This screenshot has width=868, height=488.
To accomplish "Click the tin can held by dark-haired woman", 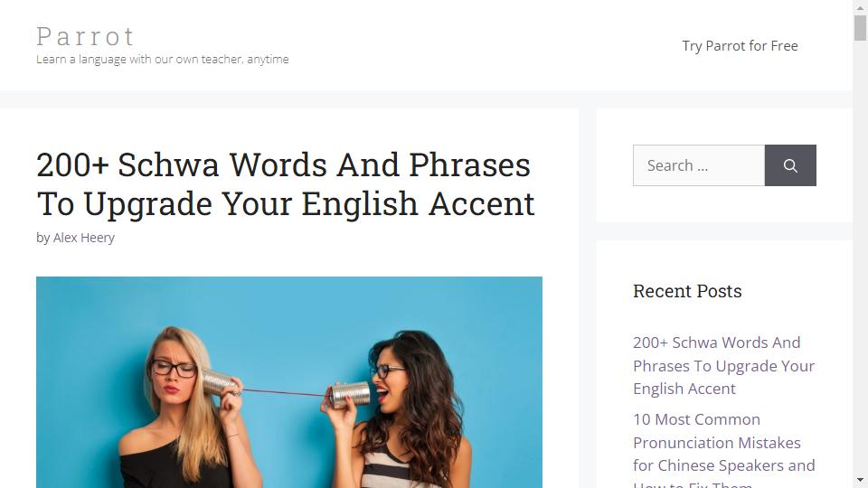I will (x=349, y=395).
